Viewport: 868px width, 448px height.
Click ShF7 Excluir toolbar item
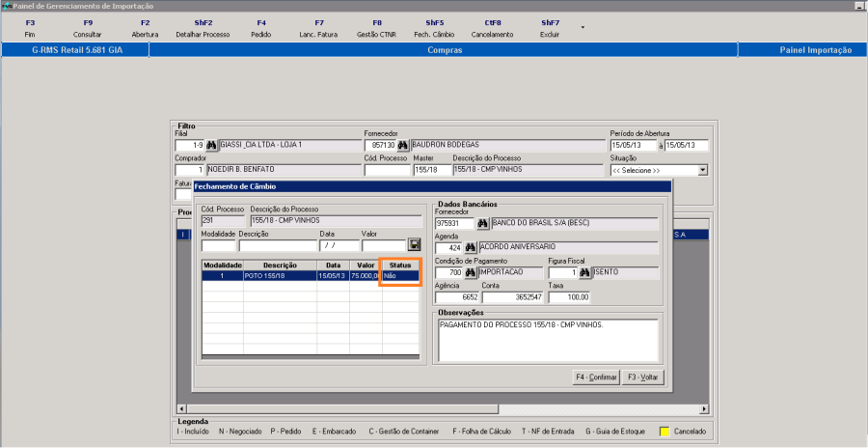pos(550,29)
